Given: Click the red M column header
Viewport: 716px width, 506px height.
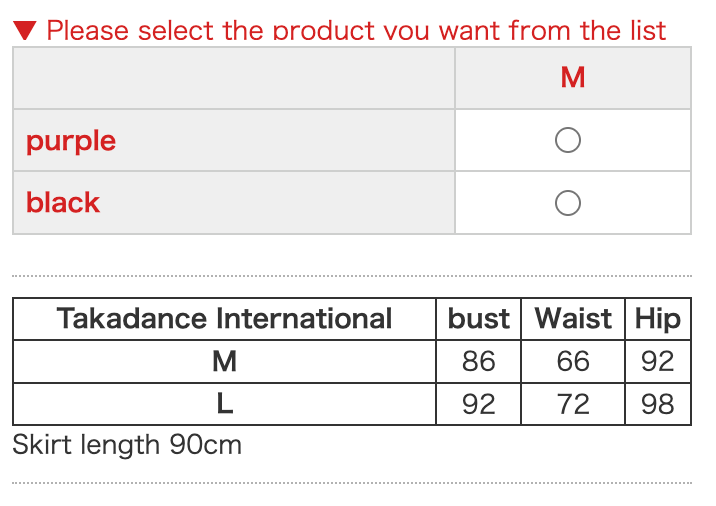Looking at the screenshot, I should 572,77.
